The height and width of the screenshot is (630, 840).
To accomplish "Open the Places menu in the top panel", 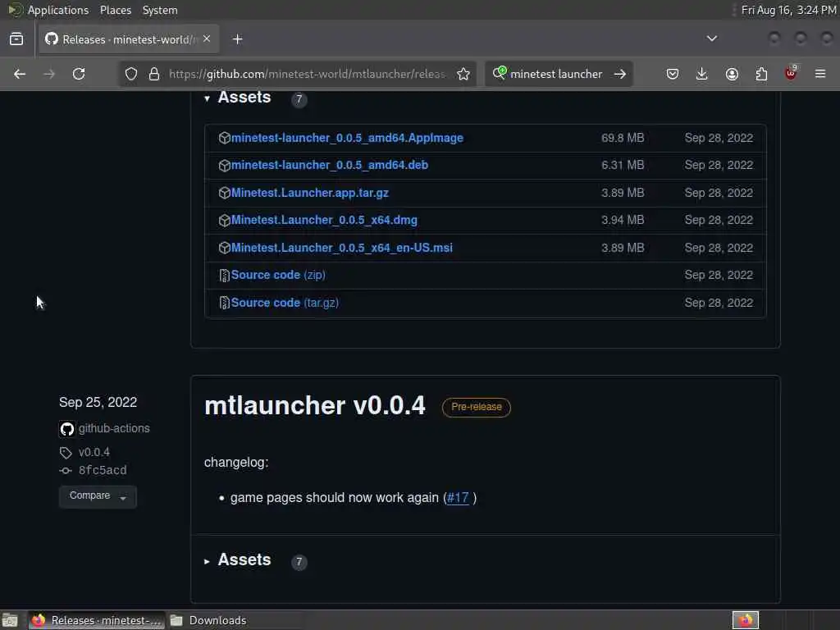I will (x=116, y=10).
